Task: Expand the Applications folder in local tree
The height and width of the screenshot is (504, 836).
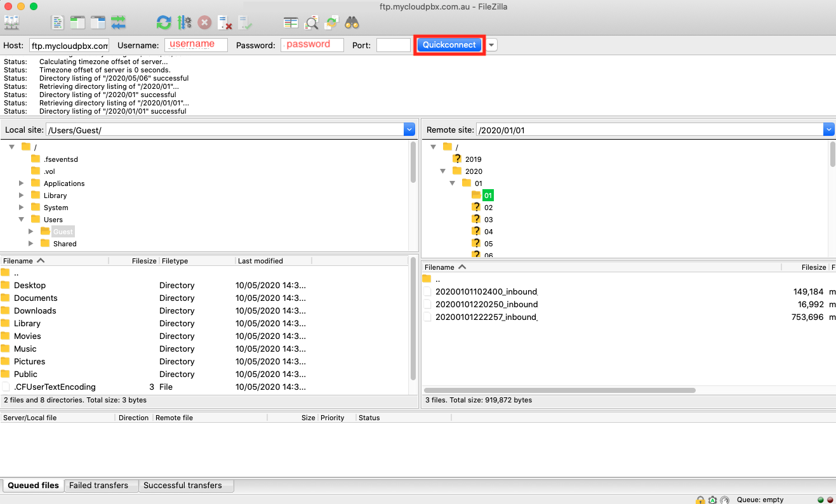Action: tap(22, 183)
